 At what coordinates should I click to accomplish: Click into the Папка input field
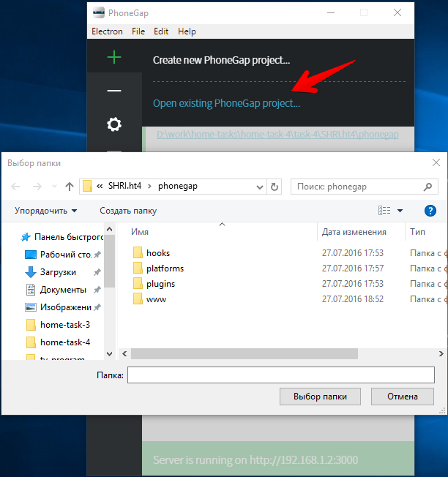coord(281,375)
